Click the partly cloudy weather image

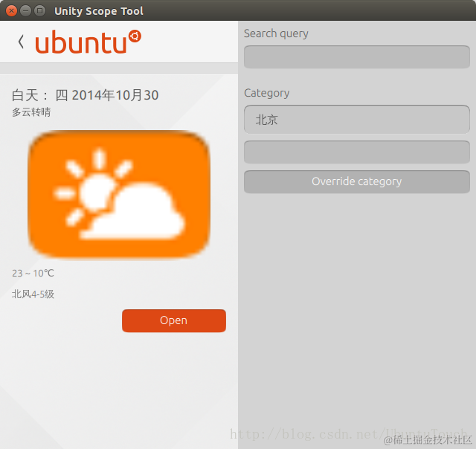point(119,195)
